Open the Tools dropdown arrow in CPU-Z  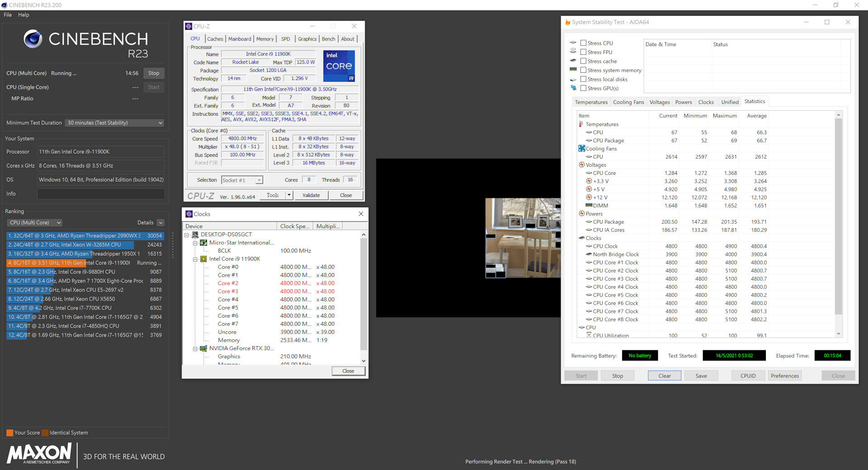point(289,195)
